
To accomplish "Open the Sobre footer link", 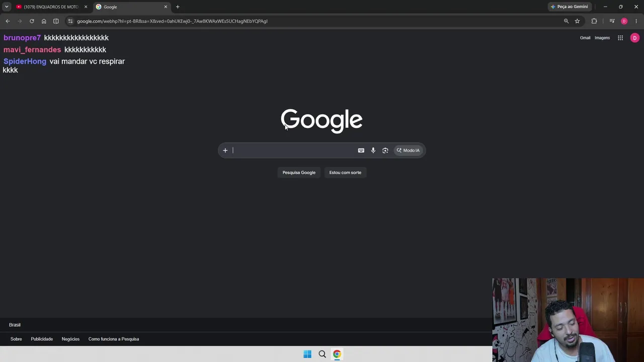I will click(x=16, y=339).
